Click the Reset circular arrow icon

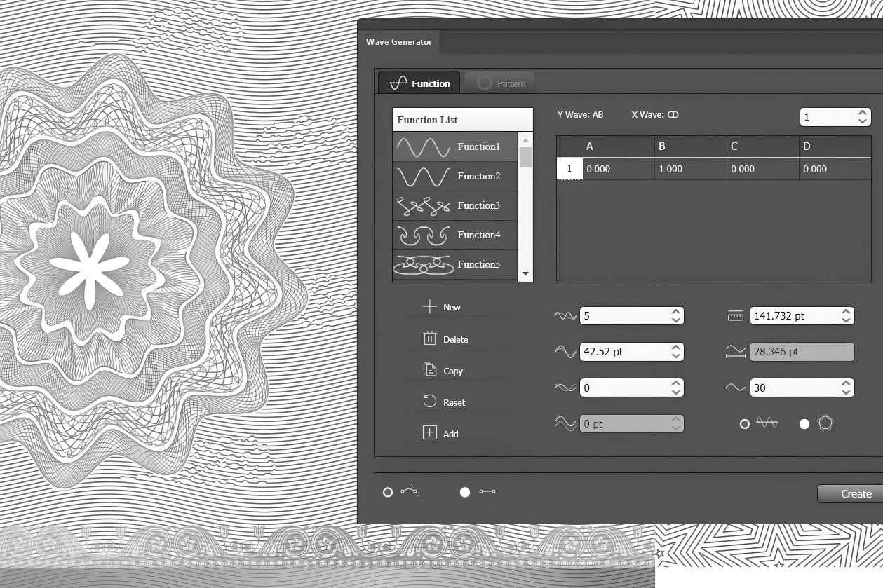click(430, 402)
